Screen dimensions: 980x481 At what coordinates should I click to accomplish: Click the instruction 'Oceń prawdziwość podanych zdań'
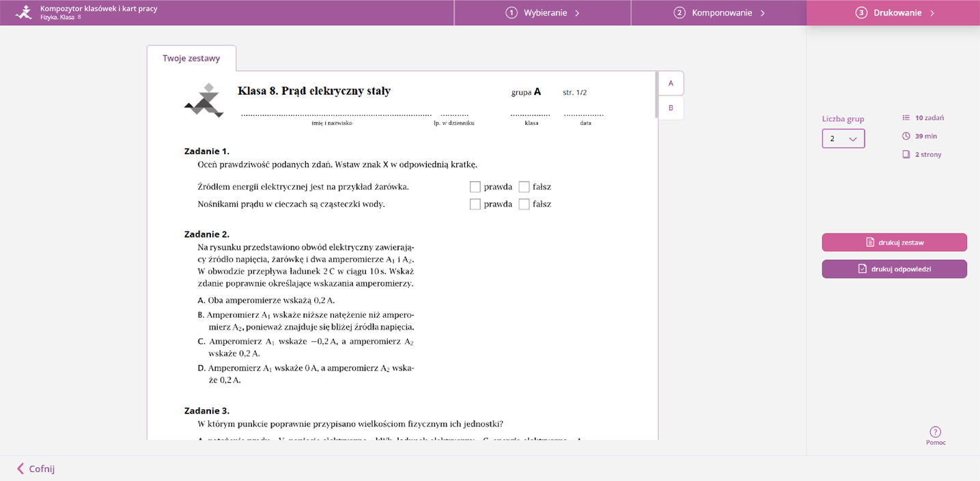tap(337, 164)
